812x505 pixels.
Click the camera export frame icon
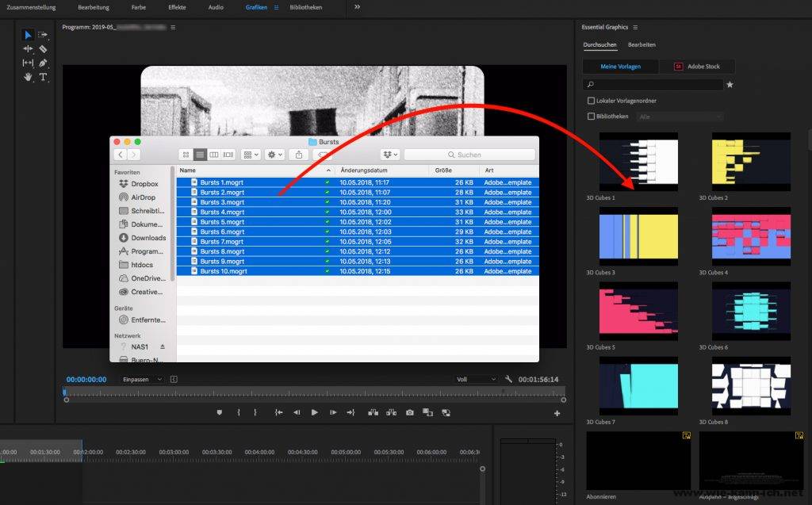pos(409,412)
